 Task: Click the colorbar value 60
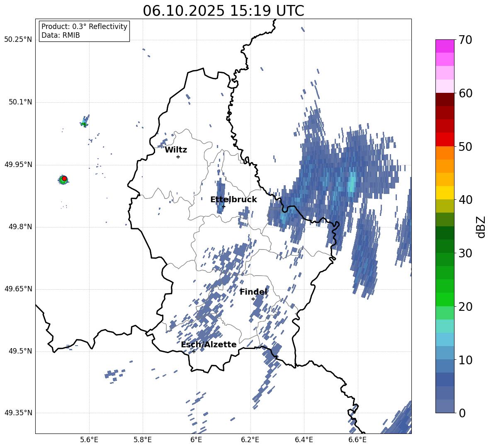pyautogui.click(x=465, y=93)
